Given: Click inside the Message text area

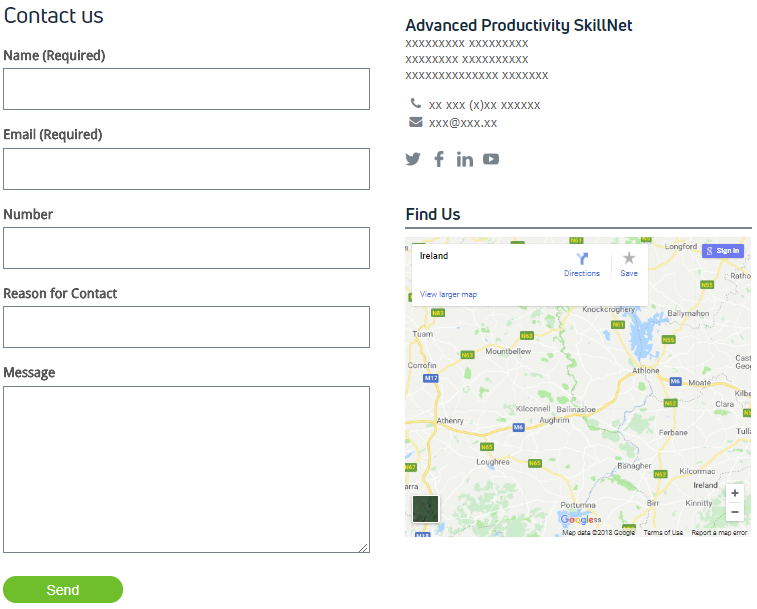Looking at the screenshot, I should (186, 469).
